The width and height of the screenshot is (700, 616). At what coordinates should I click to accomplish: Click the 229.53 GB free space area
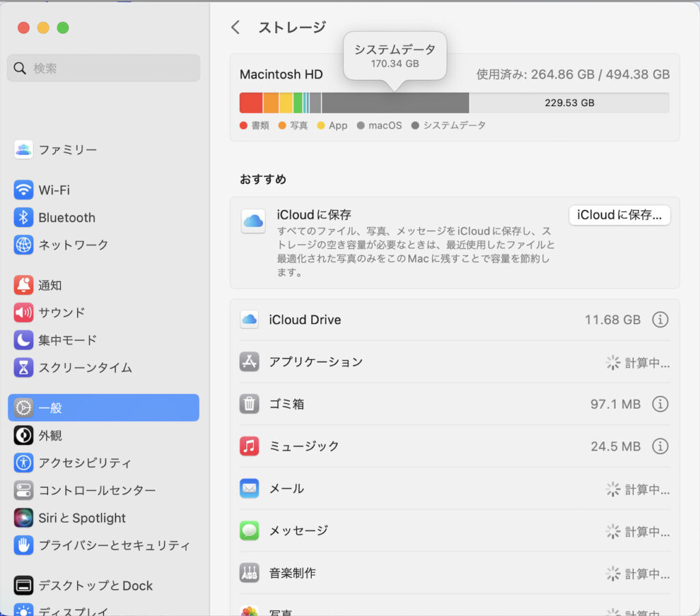[569, 103]
